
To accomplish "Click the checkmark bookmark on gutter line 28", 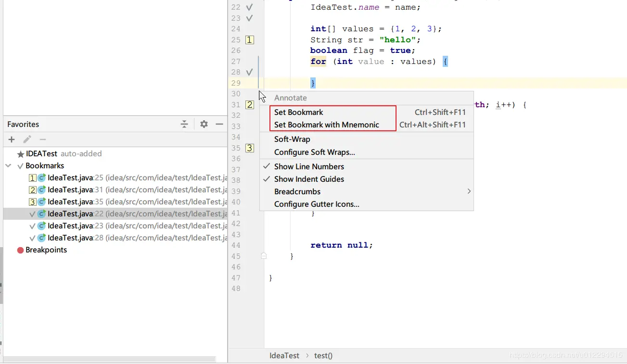I will [249, 72].
